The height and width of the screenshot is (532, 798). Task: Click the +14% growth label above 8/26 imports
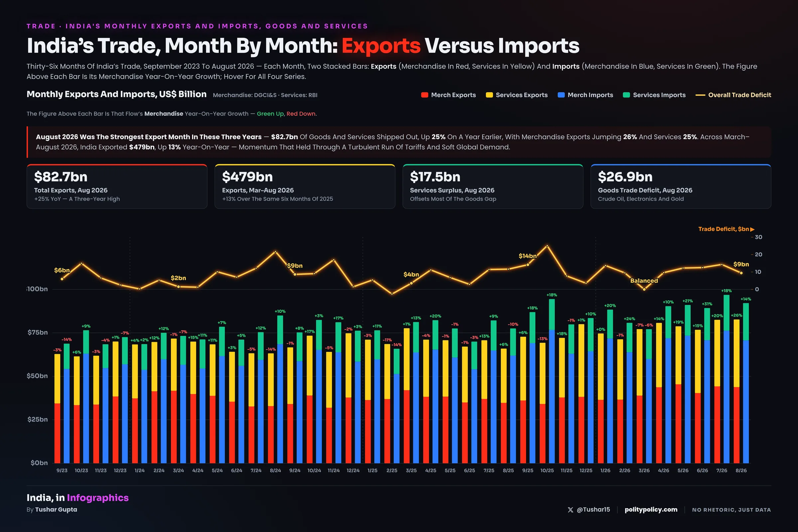[746, 299]
